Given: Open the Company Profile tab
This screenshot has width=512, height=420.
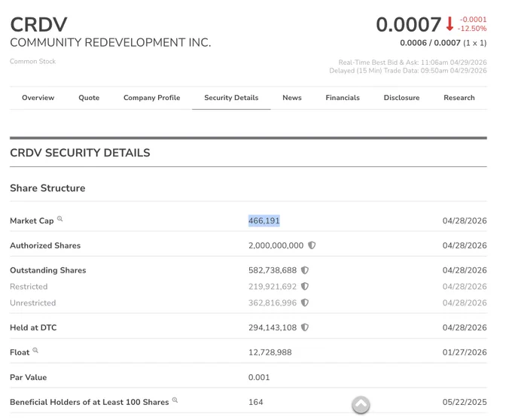Looking at the screenshot, I should pos(152,98).
